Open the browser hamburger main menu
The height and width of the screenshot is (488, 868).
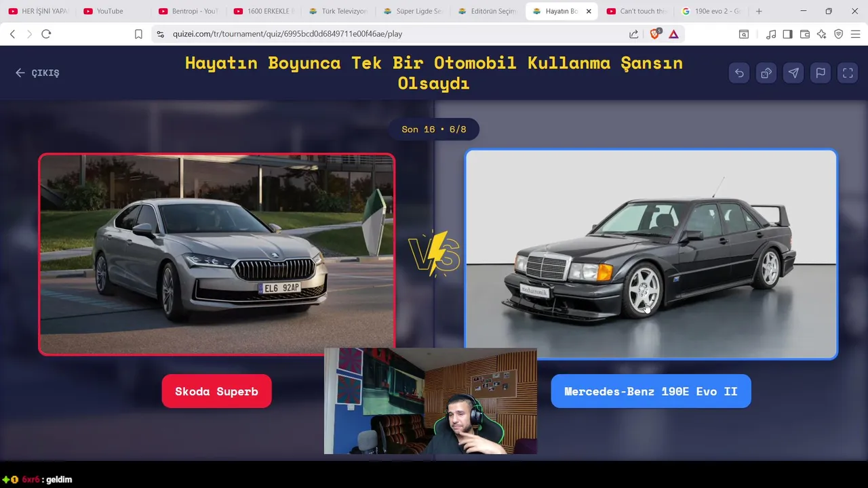click(x=855, y=34)
